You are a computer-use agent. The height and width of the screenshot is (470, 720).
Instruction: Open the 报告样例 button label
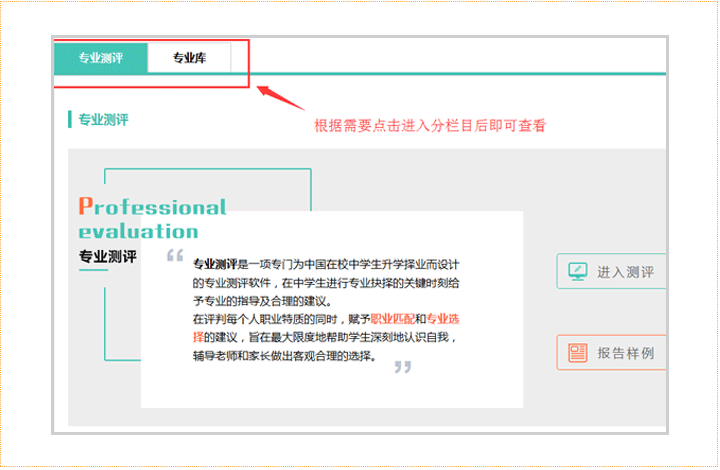[625, 353]
